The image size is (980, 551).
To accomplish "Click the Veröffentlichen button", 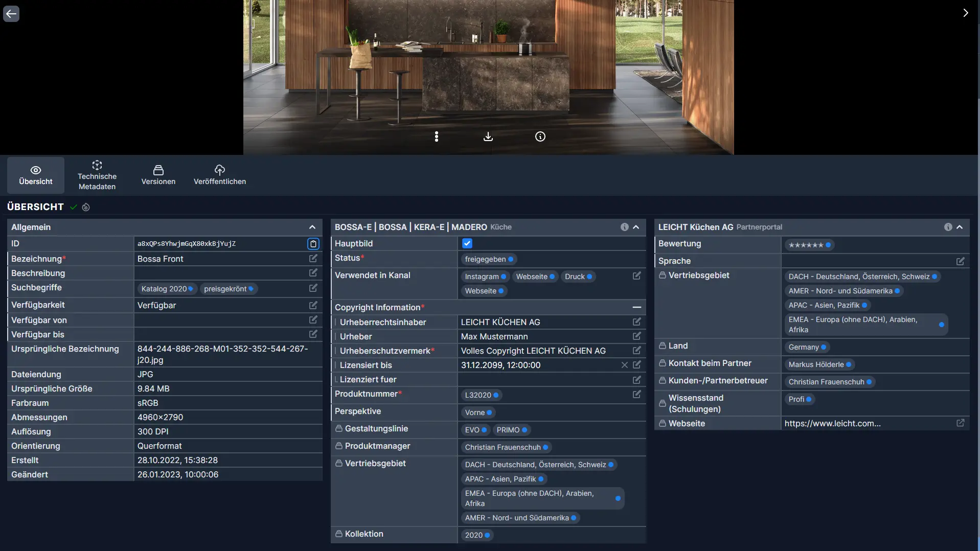I will pyautogui.click(x=219, y=175).
